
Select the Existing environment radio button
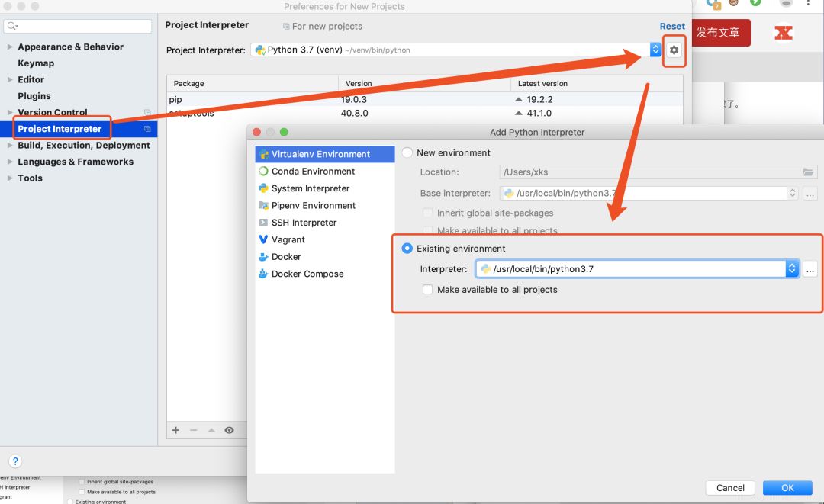coord(407,249)
